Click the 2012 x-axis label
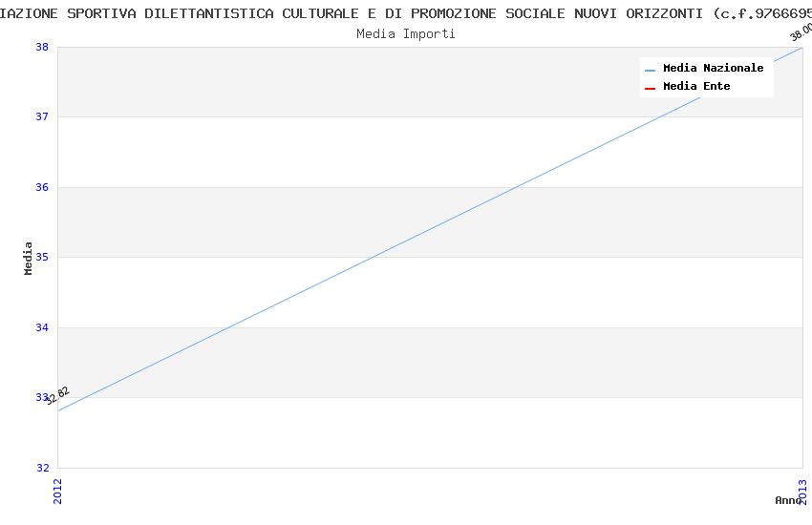Viewport: 812px width, 525px height. [x=57, y=491]
